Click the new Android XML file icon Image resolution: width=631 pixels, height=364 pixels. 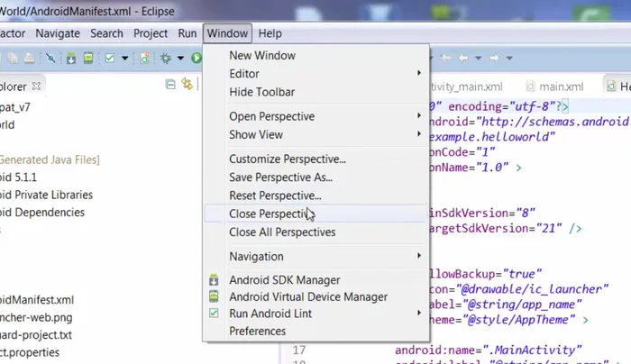tap(145, 59)
